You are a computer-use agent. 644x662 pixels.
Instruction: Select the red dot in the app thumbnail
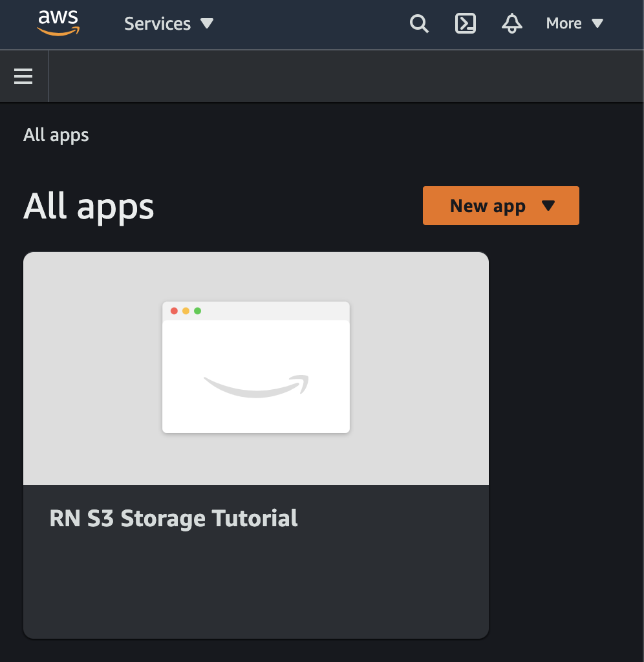(x=174, y=310)
